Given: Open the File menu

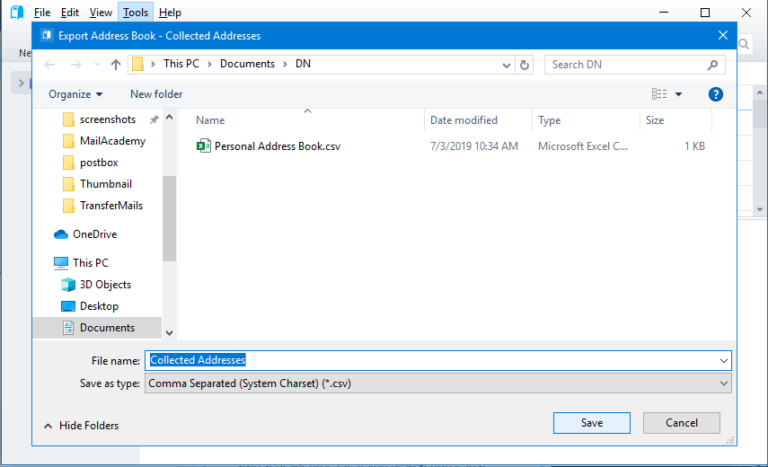Looking at the screenshot, I should click(41, 12).
